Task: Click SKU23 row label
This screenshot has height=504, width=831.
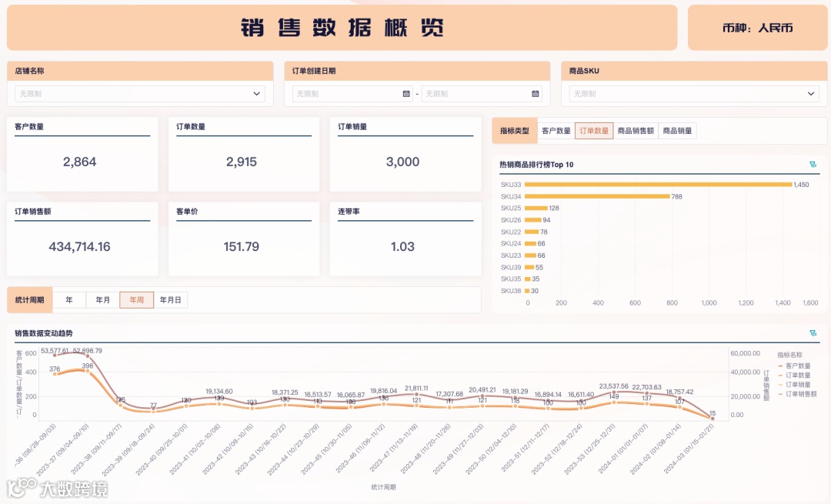Action: (x=511, y=255)
